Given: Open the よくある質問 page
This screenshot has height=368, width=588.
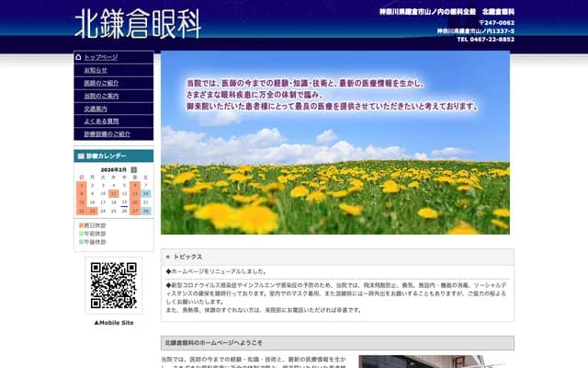Looking at the screenshot, I should (101, 121).
